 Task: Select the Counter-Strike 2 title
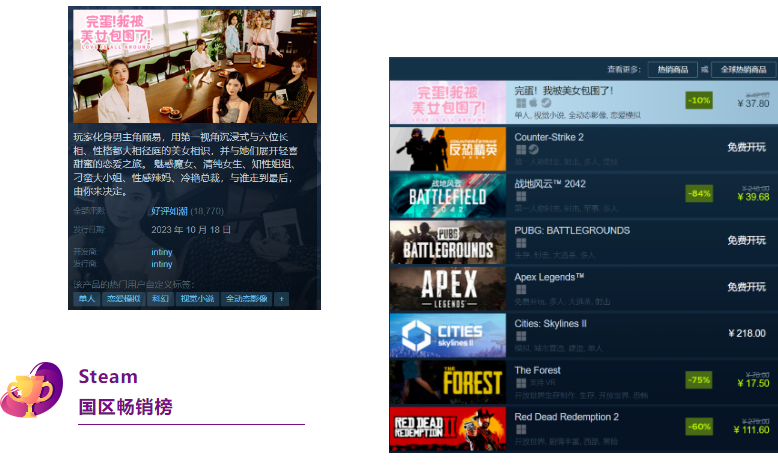pyautogui.click(x=549, y=137)
